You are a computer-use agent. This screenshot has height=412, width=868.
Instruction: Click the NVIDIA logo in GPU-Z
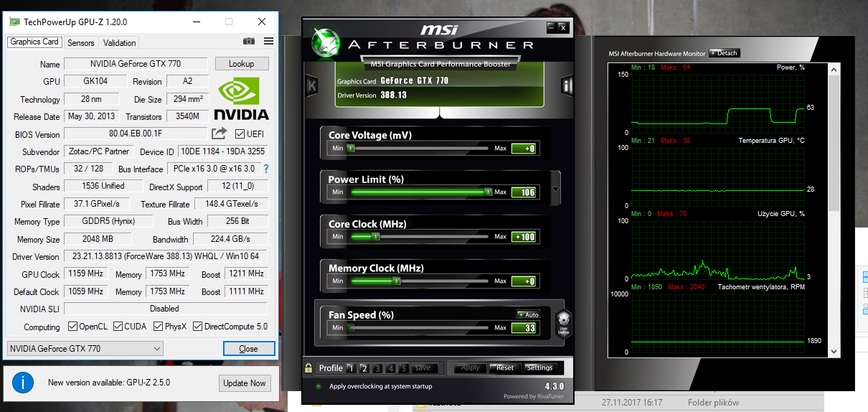(242, 99)
